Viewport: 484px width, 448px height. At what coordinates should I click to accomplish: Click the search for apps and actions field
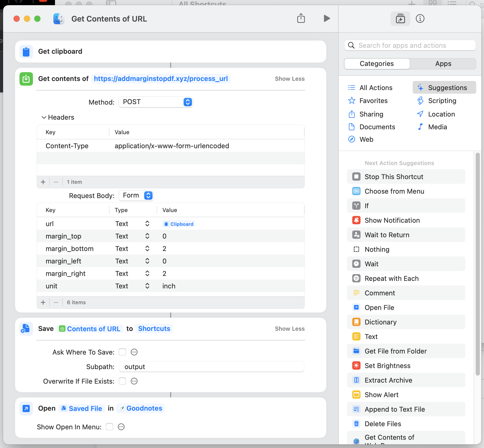[410, 45]
